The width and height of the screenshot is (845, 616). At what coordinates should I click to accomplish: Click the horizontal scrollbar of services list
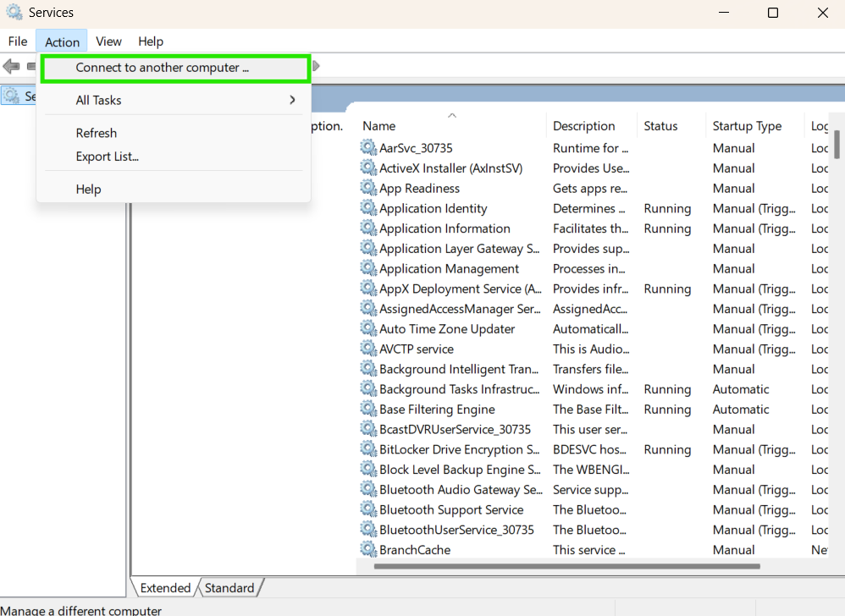tap(567, 566)
